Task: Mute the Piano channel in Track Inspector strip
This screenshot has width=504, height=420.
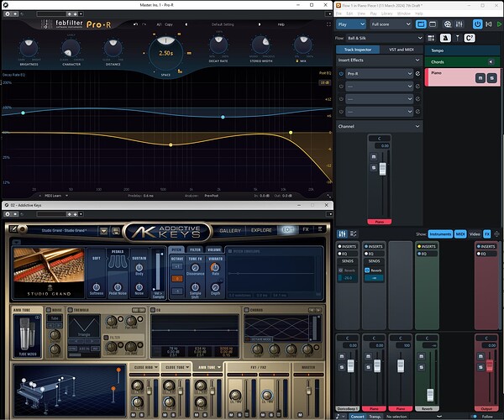Action: tap(374, 157)
